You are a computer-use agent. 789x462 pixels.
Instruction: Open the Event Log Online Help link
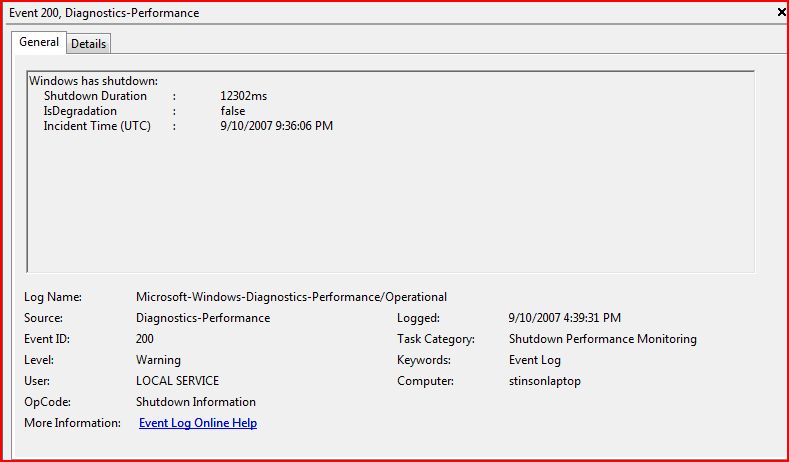coord(198,423)
